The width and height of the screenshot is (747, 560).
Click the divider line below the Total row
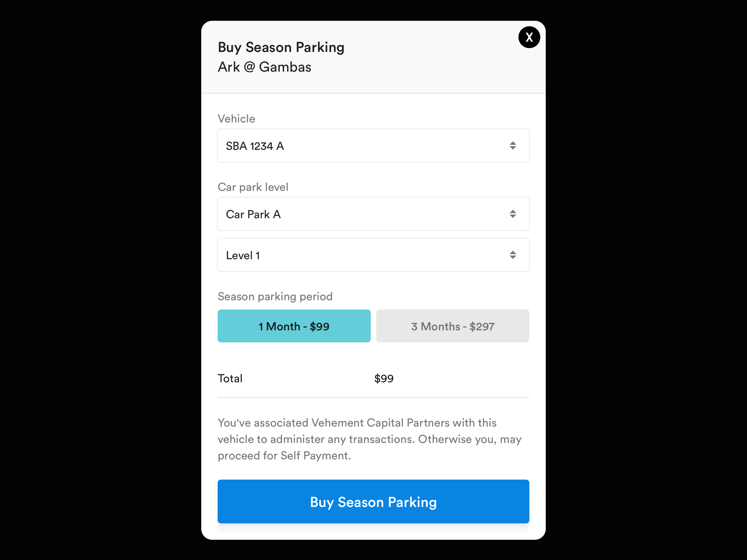tap(373, 397)
